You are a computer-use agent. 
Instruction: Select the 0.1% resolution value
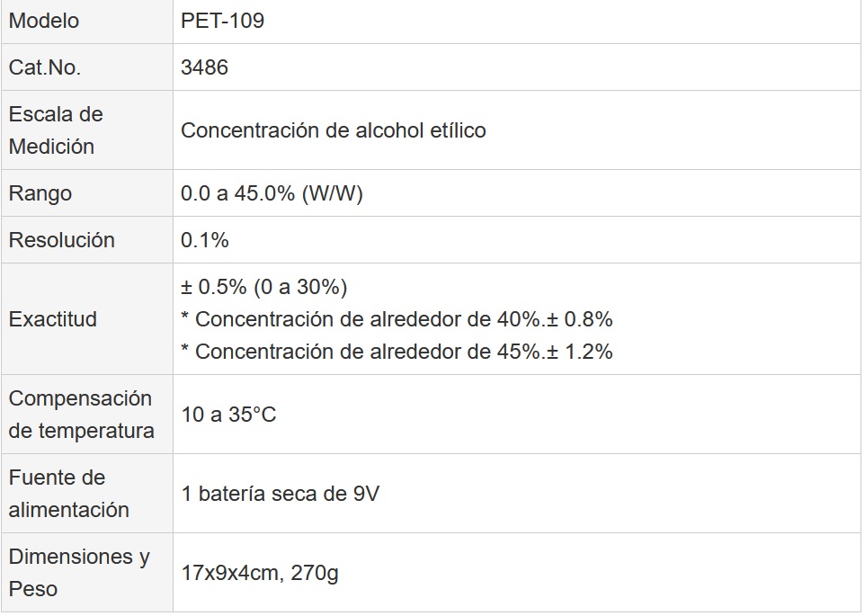[x=205, y=240]
